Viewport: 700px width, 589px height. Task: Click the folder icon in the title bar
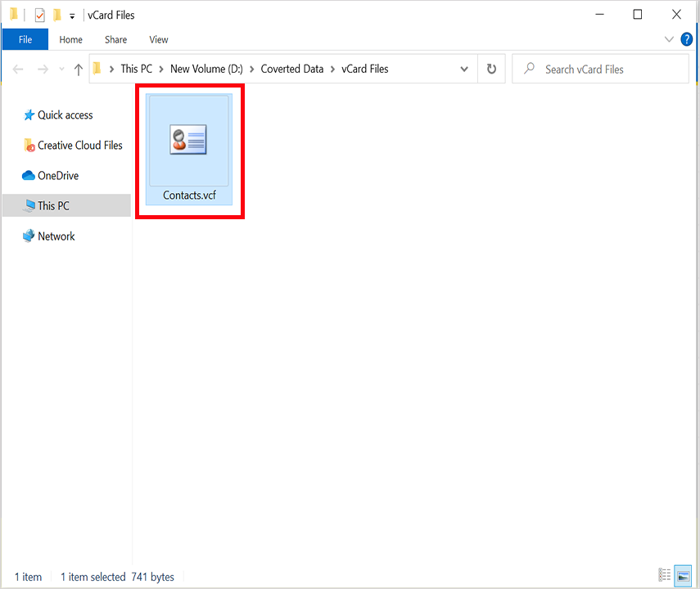(14, 14)
